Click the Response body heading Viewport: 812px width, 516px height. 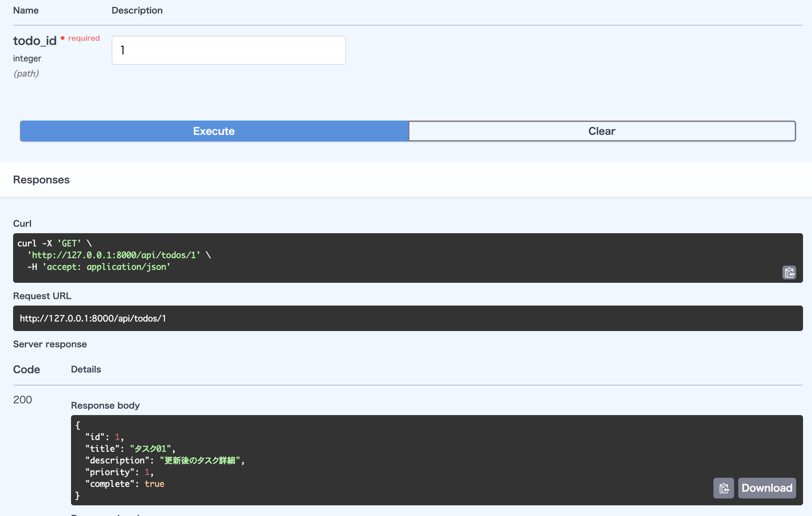tap(105, 405)
